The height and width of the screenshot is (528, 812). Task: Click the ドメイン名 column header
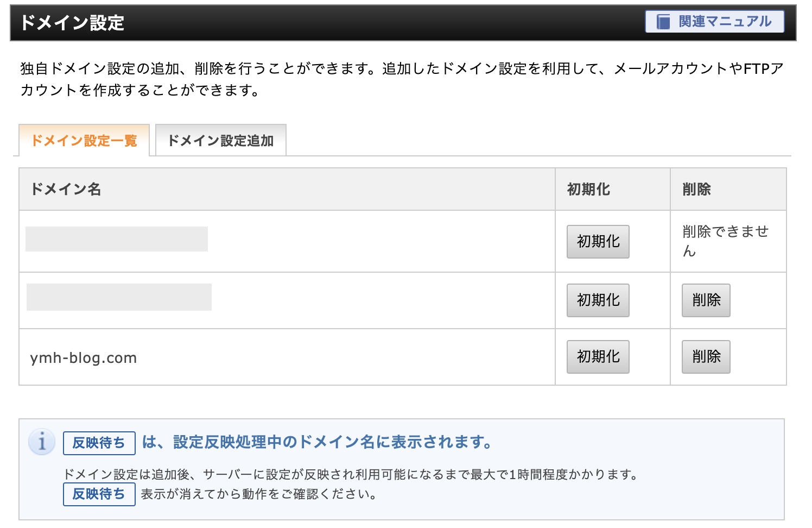66,189
